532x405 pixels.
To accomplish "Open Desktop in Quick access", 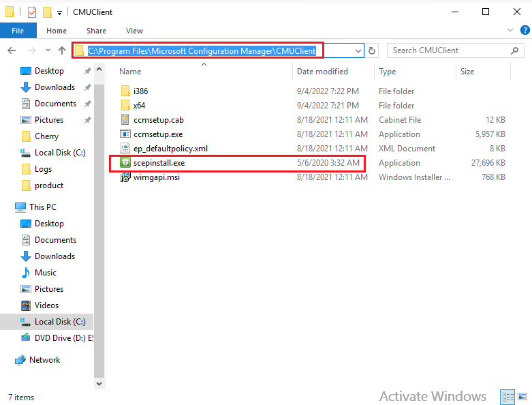I will (49, 71).
